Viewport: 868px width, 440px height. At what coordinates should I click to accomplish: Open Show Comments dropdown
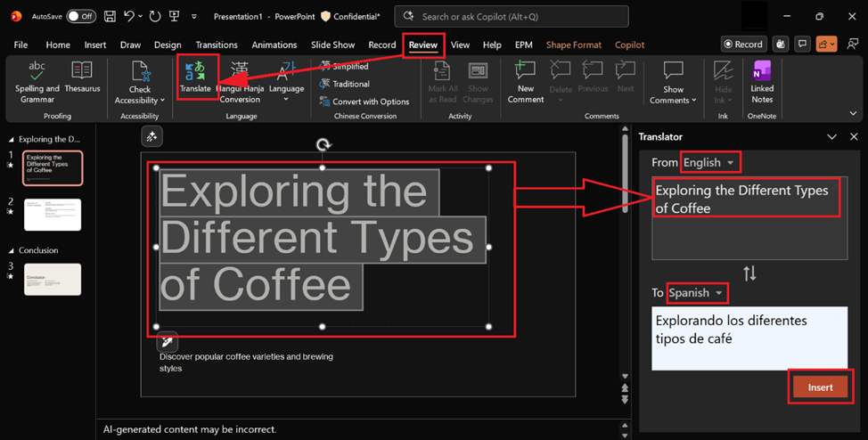(673, 83)
